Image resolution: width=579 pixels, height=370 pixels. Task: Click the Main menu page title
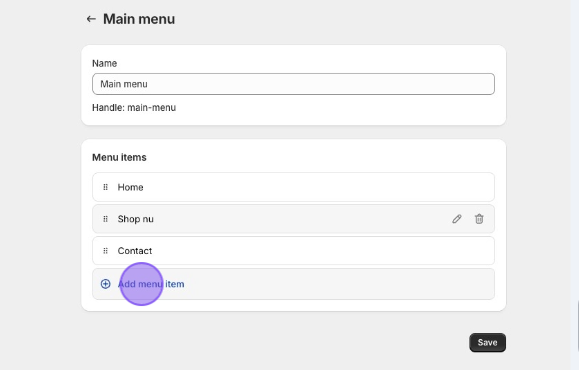(139, 19)
